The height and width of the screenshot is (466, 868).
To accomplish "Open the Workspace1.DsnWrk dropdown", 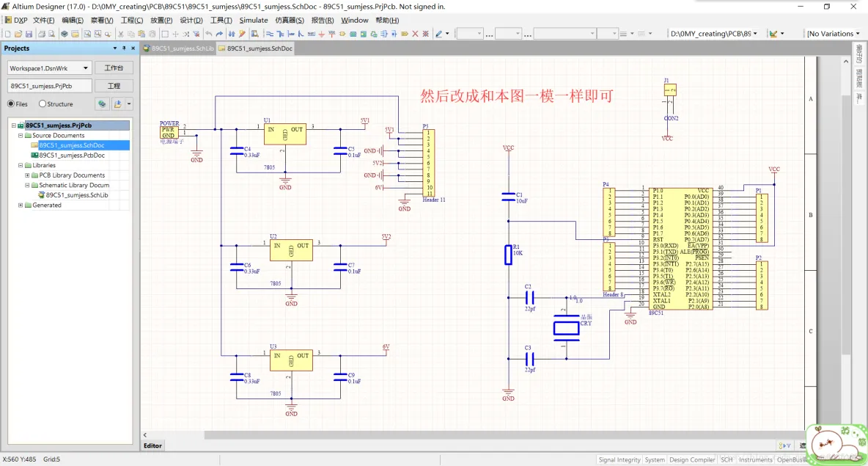I will pos(85,68).
